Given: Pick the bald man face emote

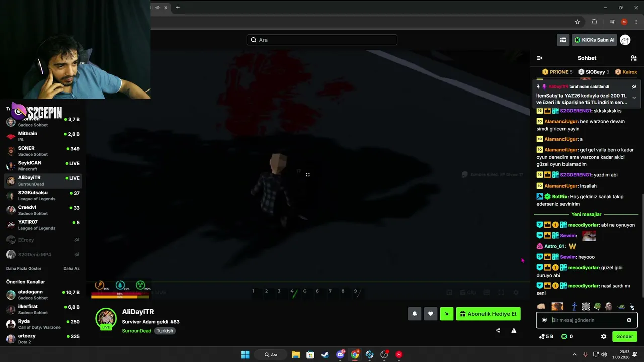Looking at the screenshot, I should 609,306.
